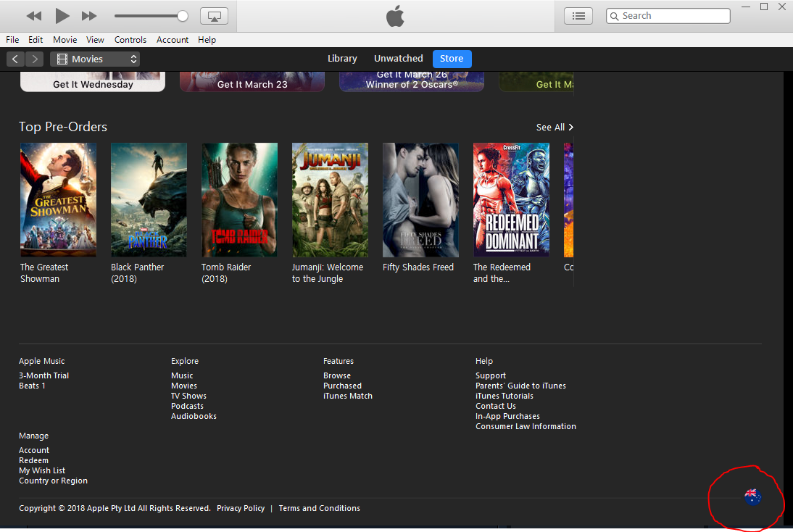The height and width of the screenshot is (532, 793).
Task: Click Jumanji: Welcome to the Jungle title
Action: pos(328,273)
